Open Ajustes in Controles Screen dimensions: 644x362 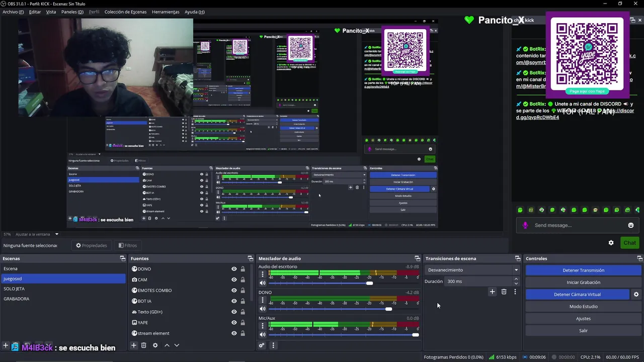pos(583,318)
